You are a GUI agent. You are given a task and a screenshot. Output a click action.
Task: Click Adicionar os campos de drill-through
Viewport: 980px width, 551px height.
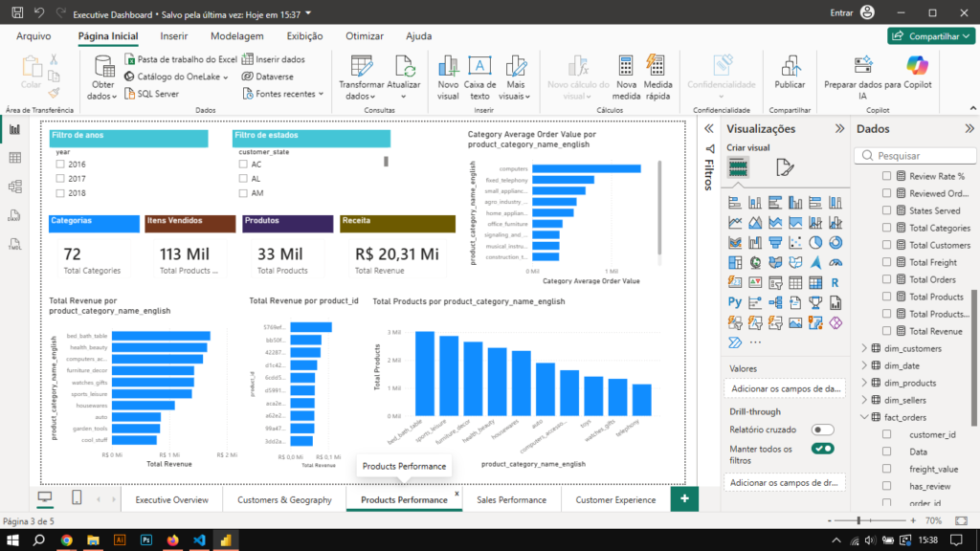[785, 482]
